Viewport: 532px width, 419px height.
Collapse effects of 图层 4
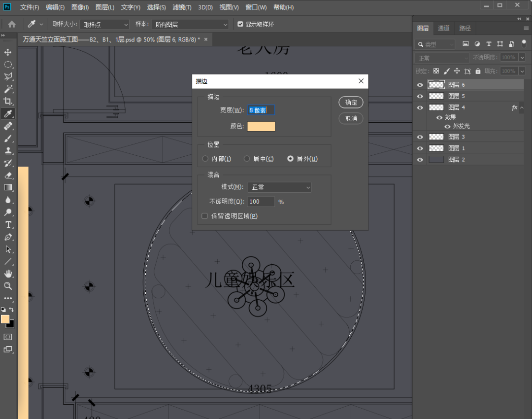click(x=522, y=107)
